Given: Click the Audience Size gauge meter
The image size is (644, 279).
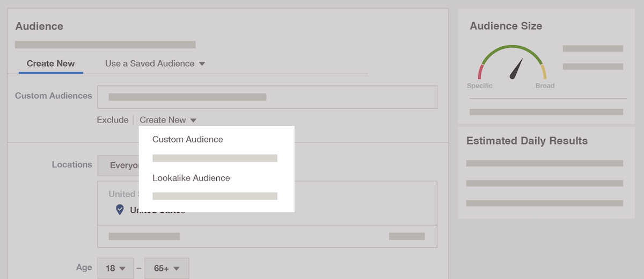Looking at the screenshot, I should (513, 62).
